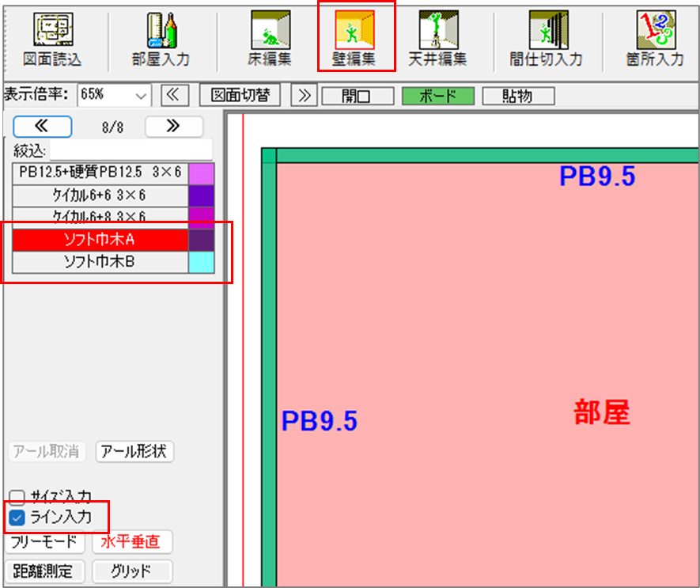
Task: Switch to the ボード tab
Action: click(437, 97)
